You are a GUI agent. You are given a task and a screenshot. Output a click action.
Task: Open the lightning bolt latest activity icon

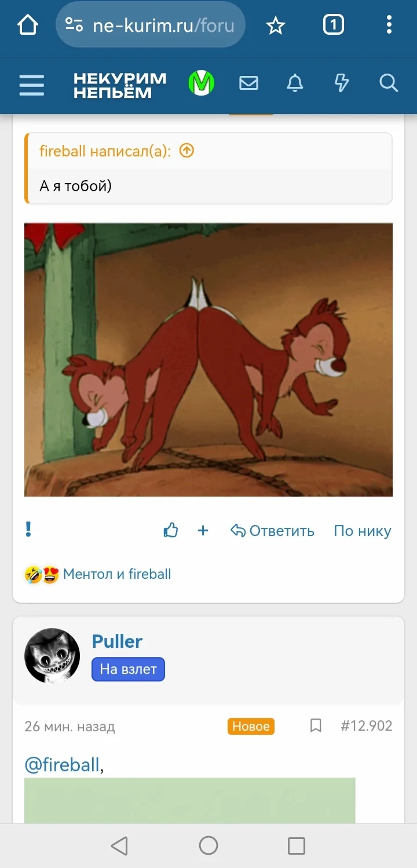click(x=342, y=83)
